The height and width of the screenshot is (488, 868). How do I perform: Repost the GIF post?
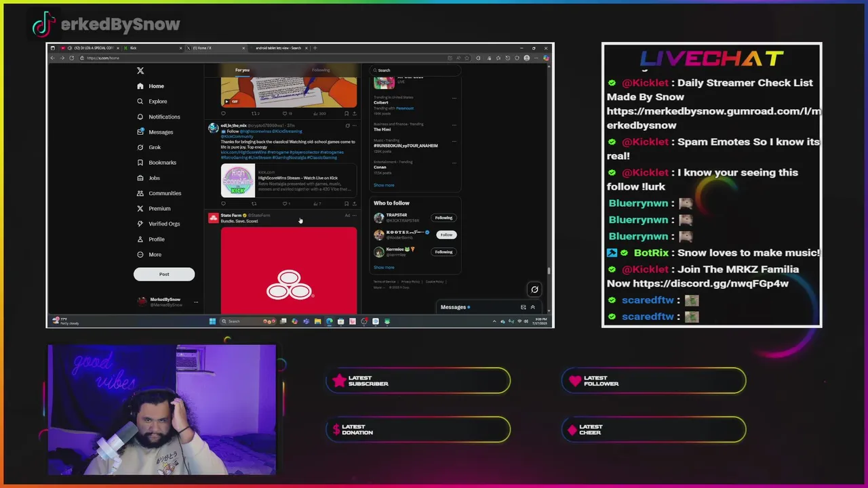tap(255, 113)
